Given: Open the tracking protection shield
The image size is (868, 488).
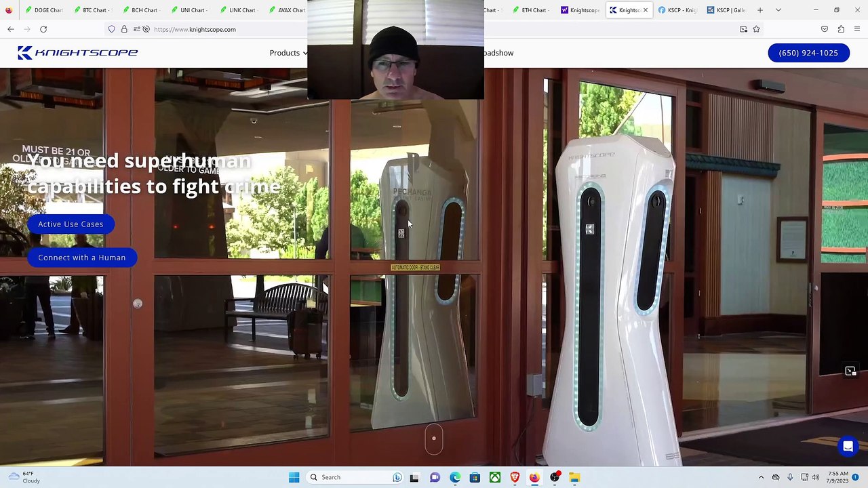Looking at the screenshot, I should [111, 29].
